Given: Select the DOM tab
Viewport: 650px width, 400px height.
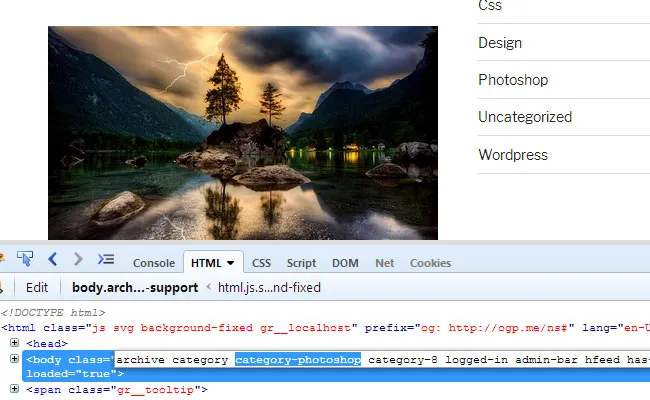Looking at the screenshot, I should pos(345,263).
